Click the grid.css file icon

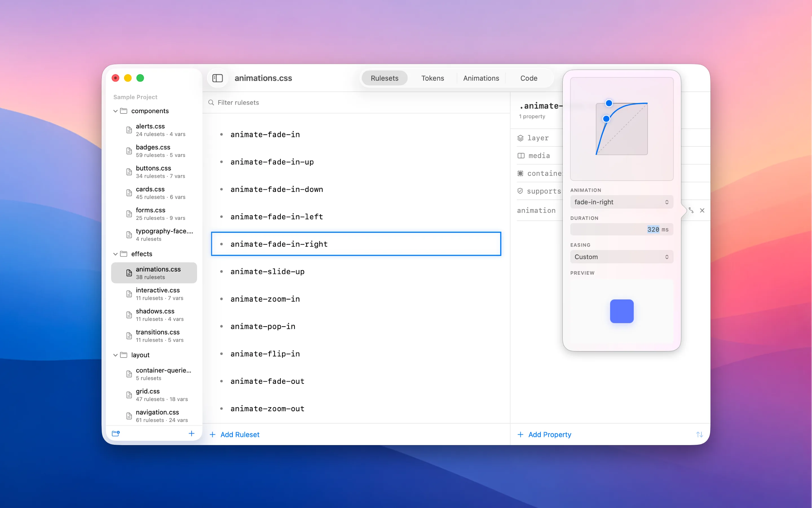tap(129, 395)
